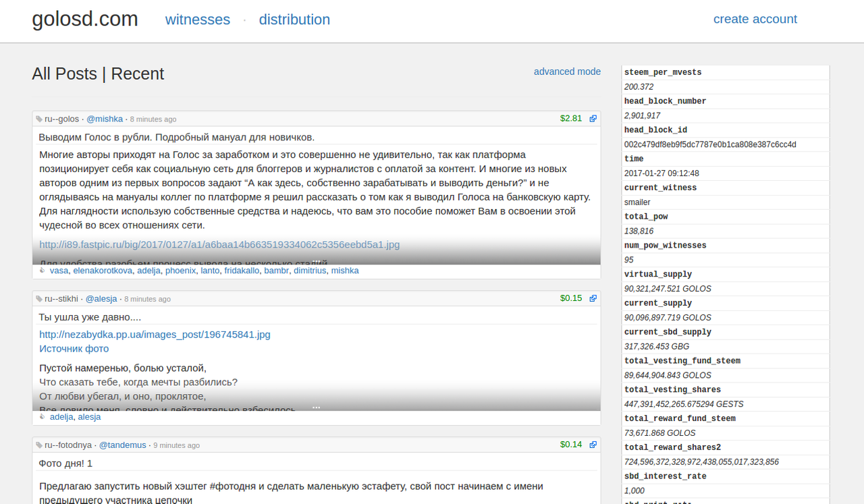
Task: Select the steem_per_mvests value 200.372
Action: [x=639, y=87]
